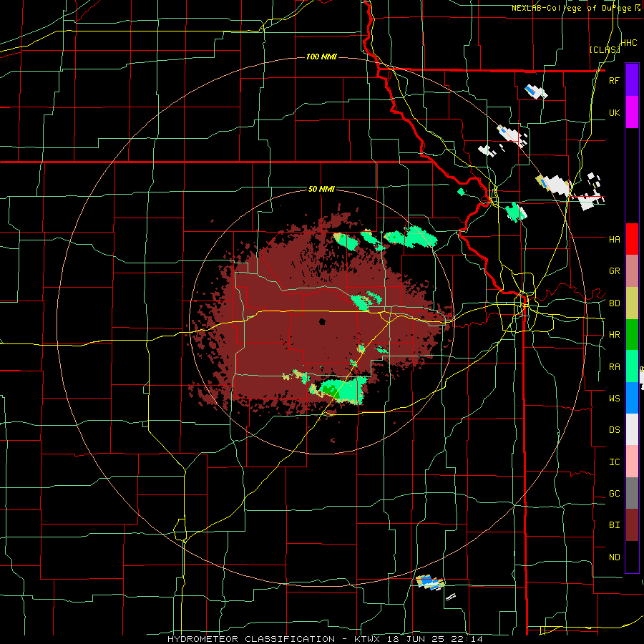Image resolution: width=644 pixels, height=644 pixels.
Task: Click the 100 NMI range ring label
Action: coord(321,57)
